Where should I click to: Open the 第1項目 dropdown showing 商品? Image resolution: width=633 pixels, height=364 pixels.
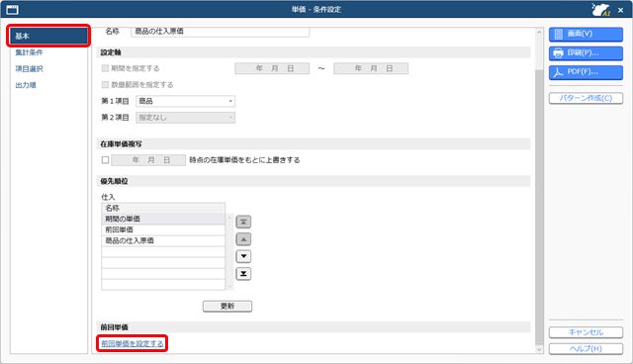coord(186,101)
